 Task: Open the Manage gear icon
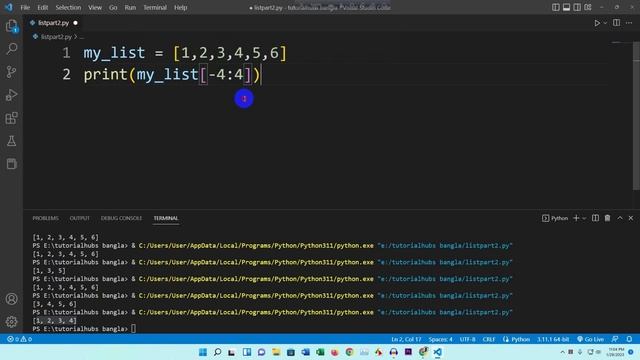pos(11,322)
